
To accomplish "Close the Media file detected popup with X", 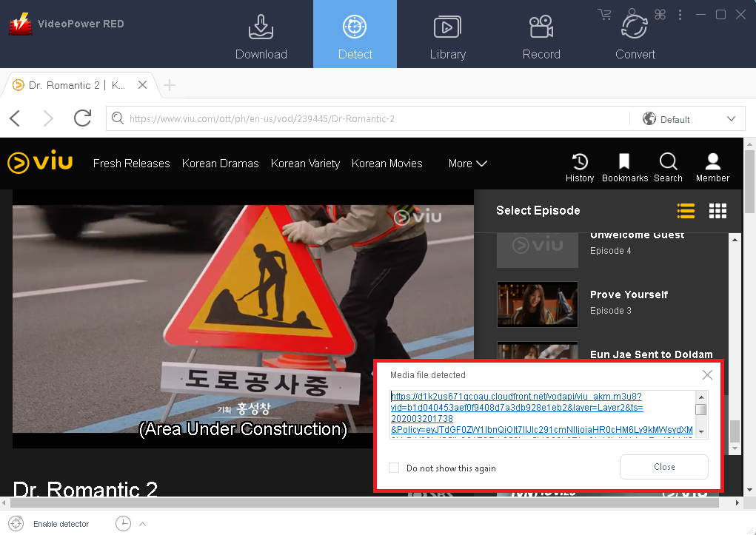I will click(707, 374).
